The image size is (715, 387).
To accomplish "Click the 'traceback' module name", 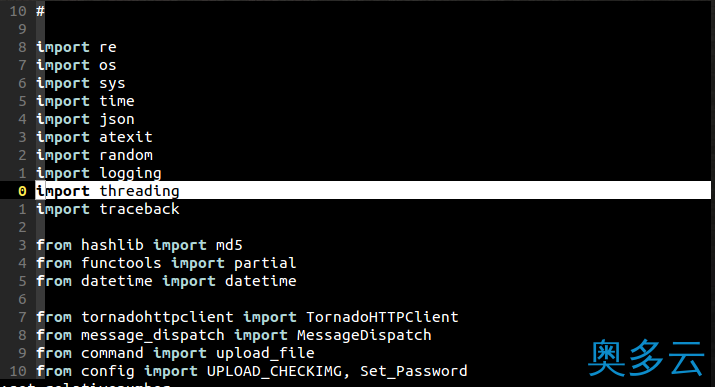I will click(140, 209).
